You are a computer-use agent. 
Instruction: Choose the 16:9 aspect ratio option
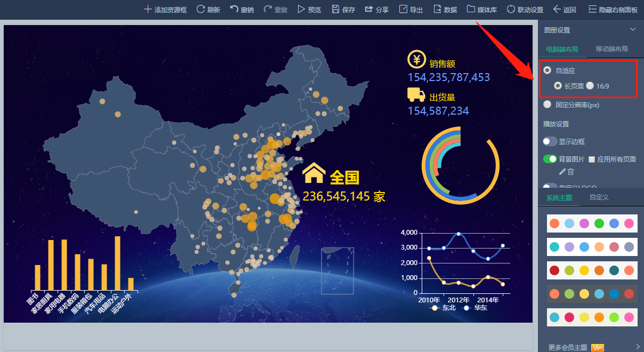tap(590, 85)
